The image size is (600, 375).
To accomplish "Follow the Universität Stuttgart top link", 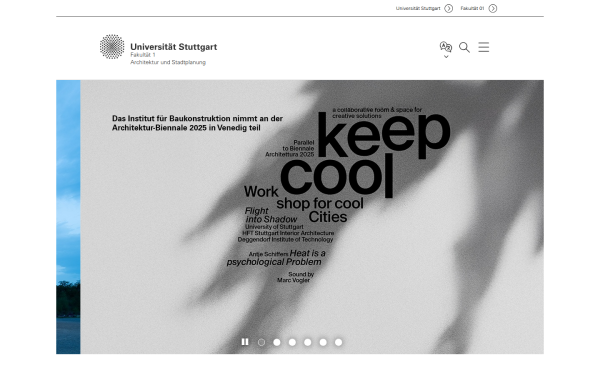I will click(x=418, y=8).
